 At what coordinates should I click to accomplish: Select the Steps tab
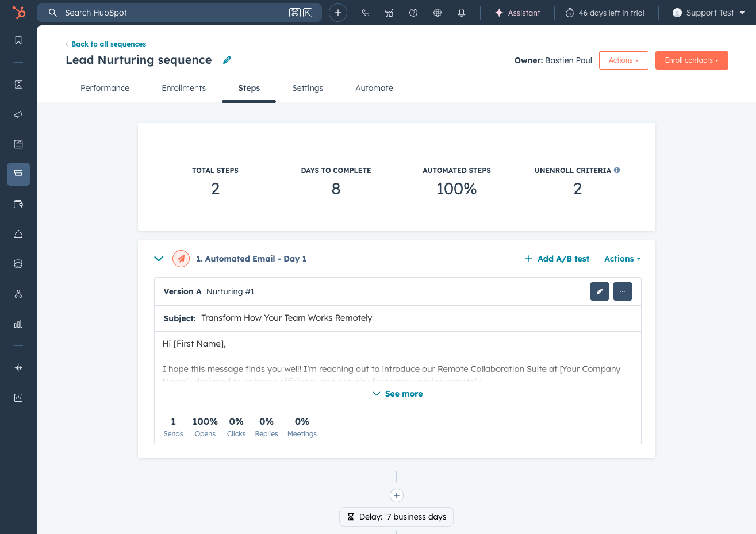pyautogui.click(x=249, y=88)
